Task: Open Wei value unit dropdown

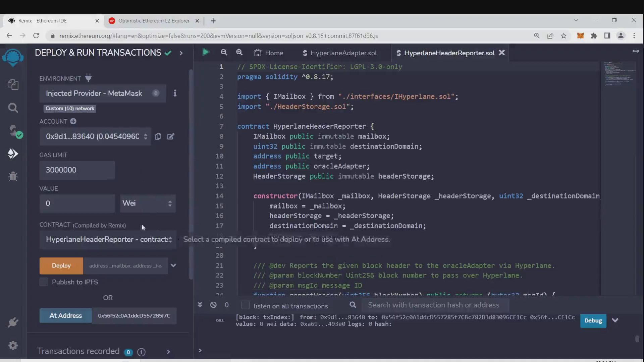Action: (x=148, y=203)
